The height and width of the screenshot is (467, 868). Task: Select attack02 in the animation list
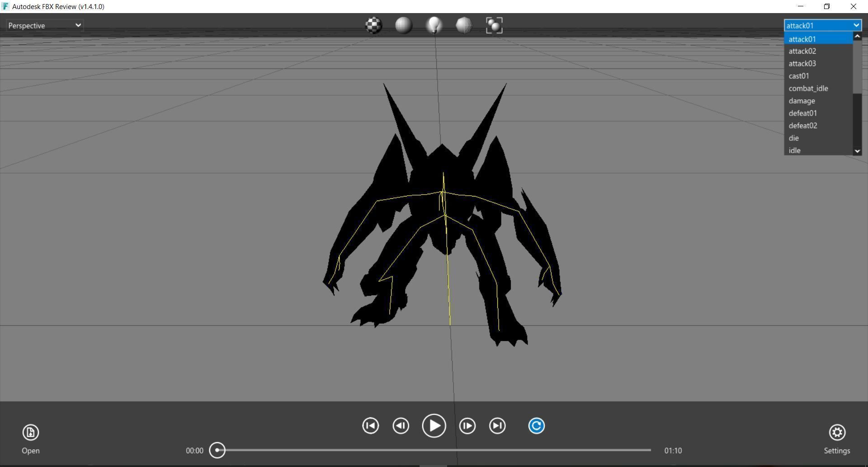[818, 51]
